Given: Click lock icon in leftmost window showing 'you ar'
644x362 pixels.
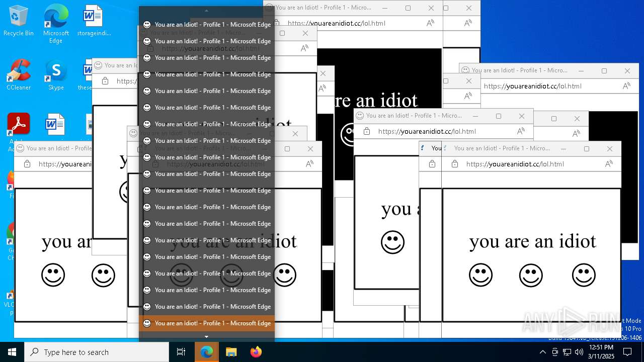Looking at the screenshot, I should pos(27,164).
